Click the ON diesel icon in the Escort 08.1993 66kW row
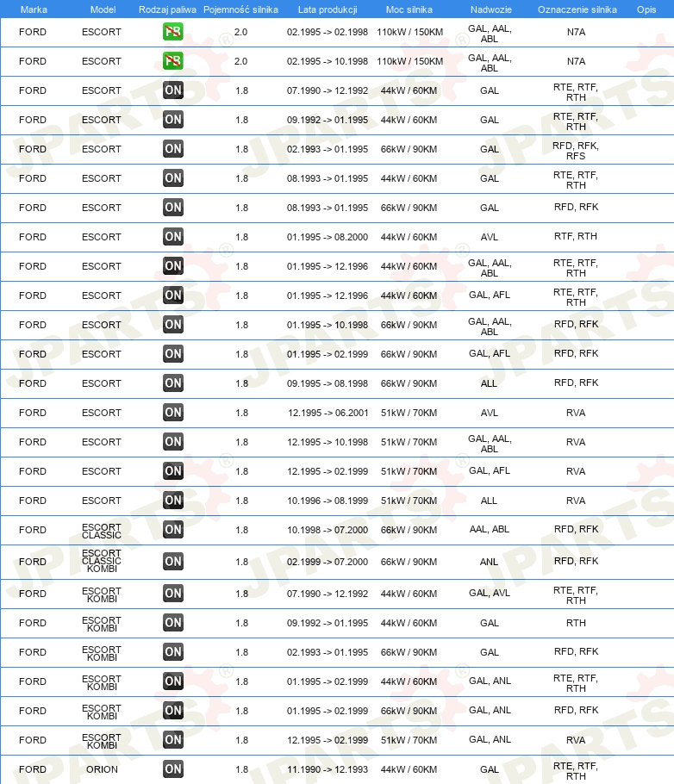 pos(173,207)
